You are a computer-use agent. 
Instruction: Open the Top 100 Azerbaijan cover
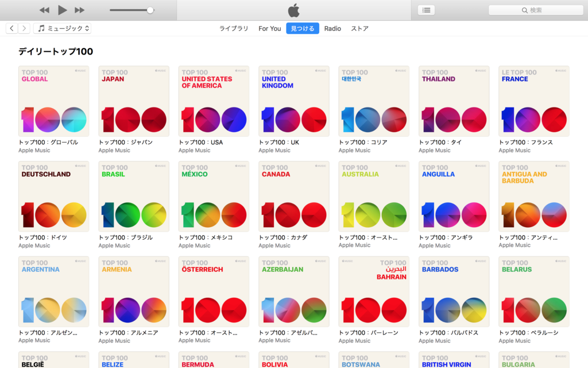294,292
